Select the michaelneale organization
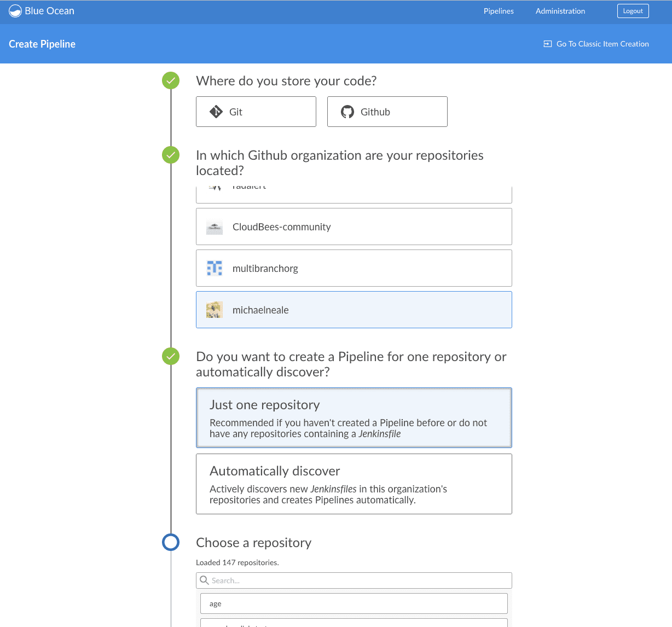 (x=354, y=309)
